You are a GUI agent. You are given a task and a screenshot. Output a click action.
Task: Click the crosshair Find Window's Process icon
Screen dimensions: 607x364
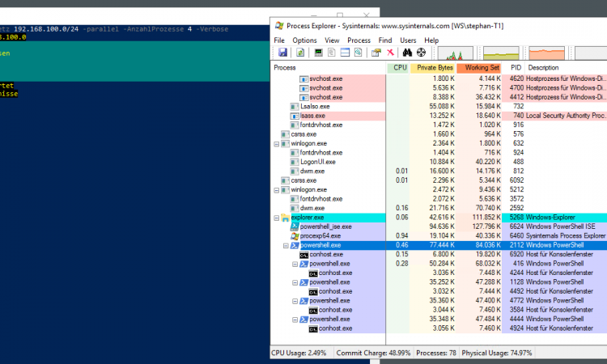tap(421, 53)
